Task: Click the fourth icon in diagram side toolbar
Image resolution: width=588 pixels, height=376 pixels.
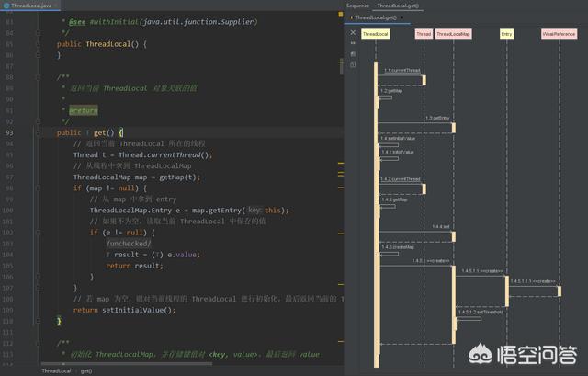Action: pyautogui.click(x=353, y=66)
